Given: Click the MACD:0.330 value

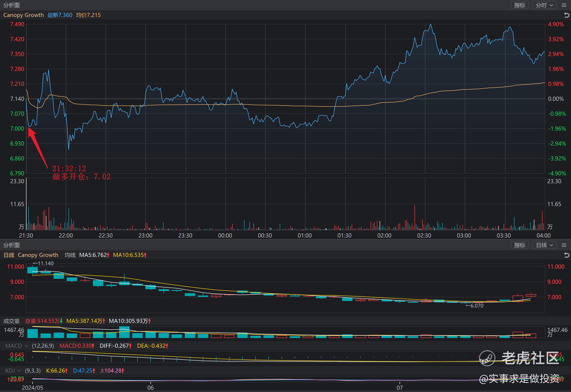Looking at the screenshot, I should (x=77, y=346).
